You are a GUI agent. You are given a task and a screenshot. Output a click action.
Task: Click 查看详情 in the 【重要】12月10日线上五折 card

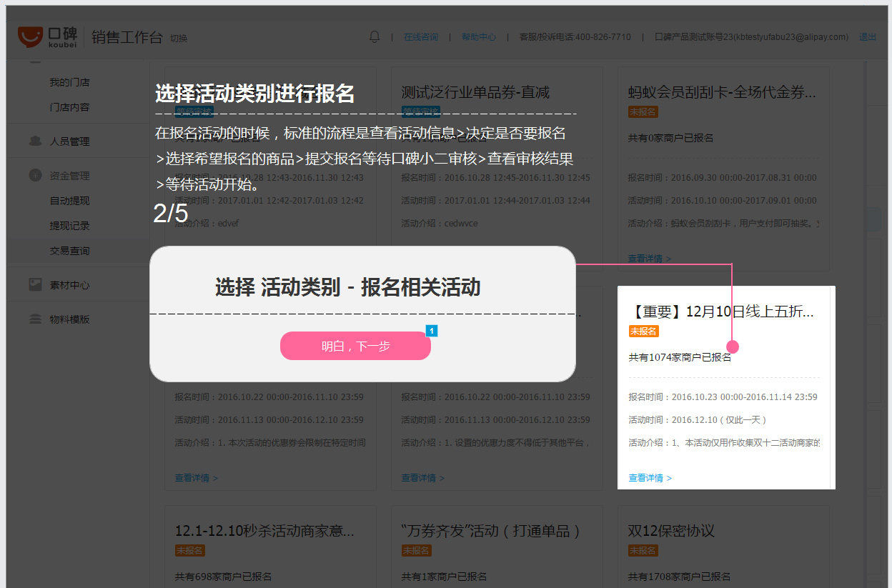[x=650, y=478]
